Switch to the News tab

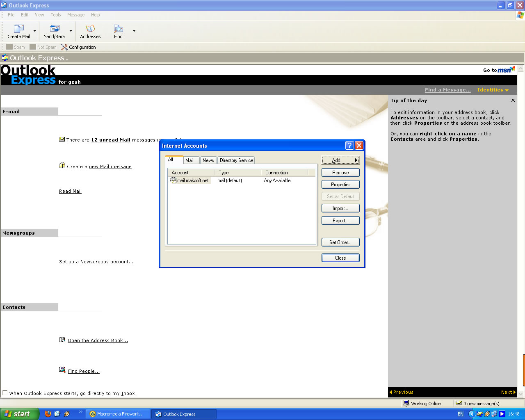[208, 160]
